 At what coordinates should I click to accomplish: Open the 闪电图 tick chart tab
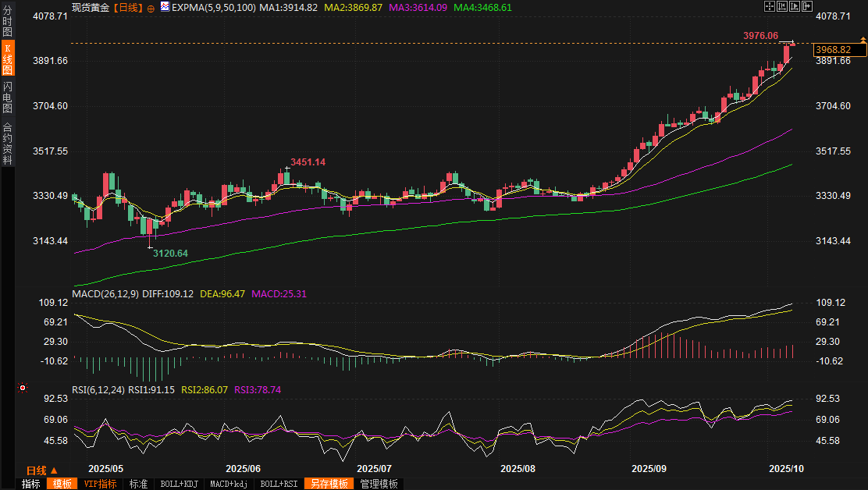pyautogui.click(x=7, y=97)
